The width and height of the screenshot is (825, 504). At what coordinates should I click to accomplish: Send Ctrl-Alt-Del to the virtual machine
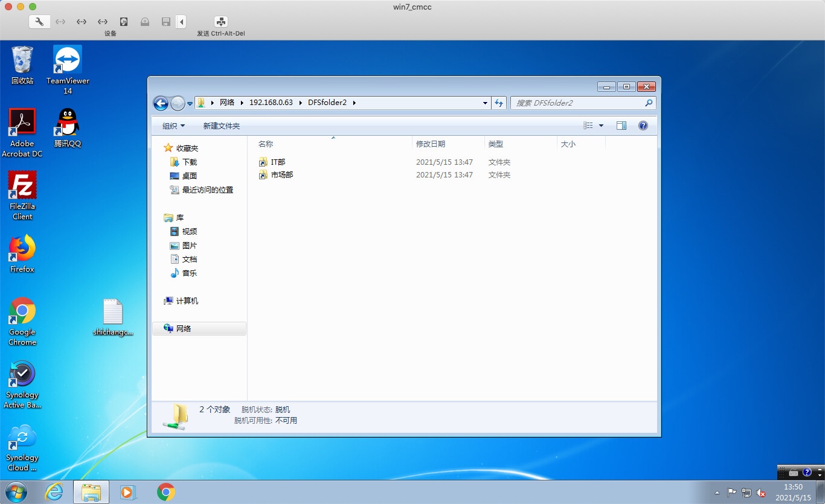click(x=221, y=22)
